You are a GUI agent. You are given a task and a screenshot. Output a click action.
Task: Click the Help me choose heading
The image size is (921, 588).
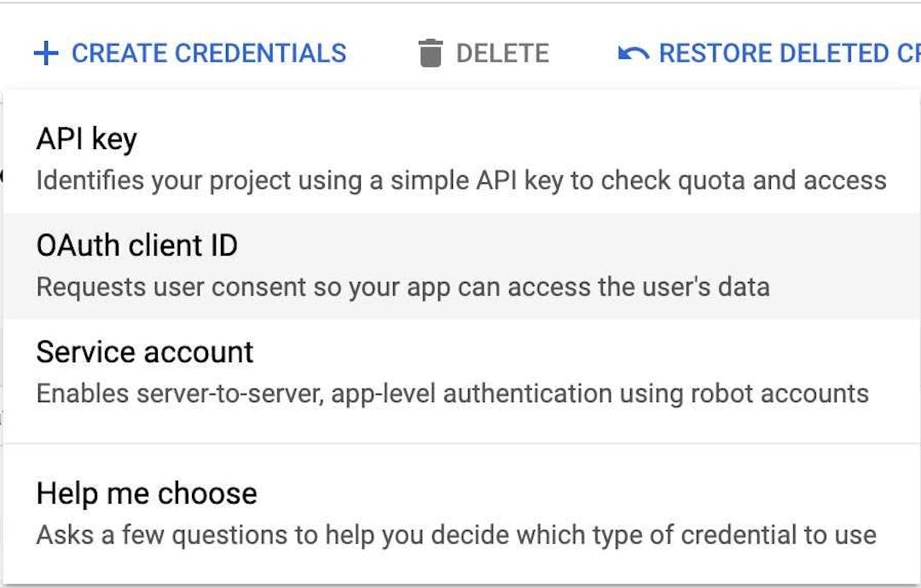point(145,493)
